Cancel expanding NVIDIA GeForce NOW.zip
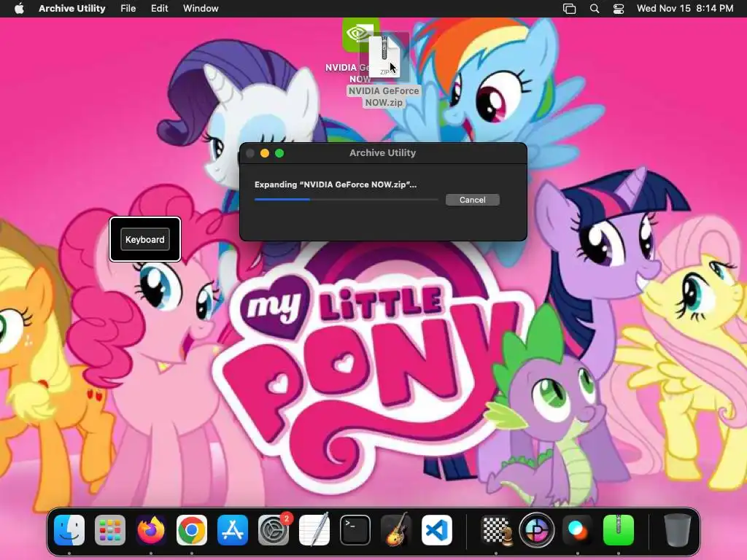Screen dimensions: 747x560 click(472, 200)
